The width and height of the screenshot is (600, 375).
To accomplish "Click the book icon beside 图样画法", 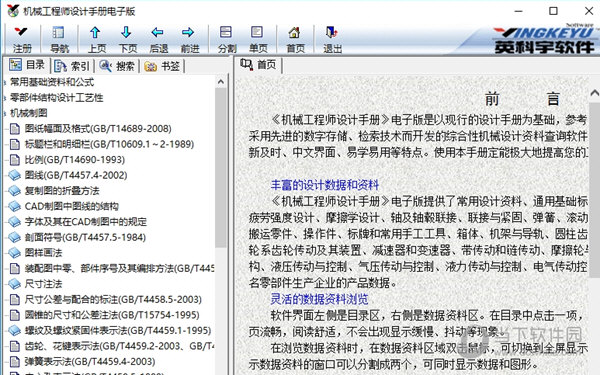I will 15,253.
